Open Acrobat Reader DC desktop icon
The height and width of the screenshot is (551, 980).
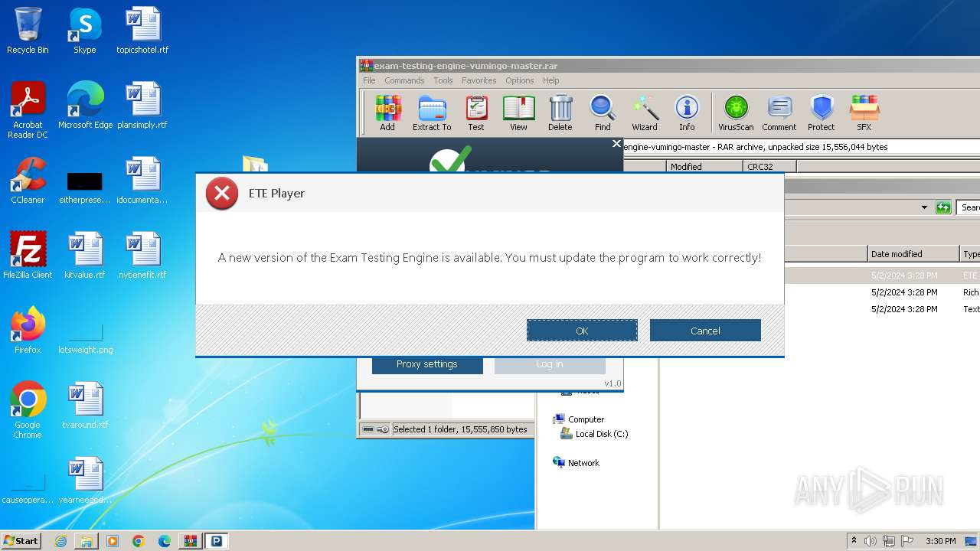(x=28, y=110)
